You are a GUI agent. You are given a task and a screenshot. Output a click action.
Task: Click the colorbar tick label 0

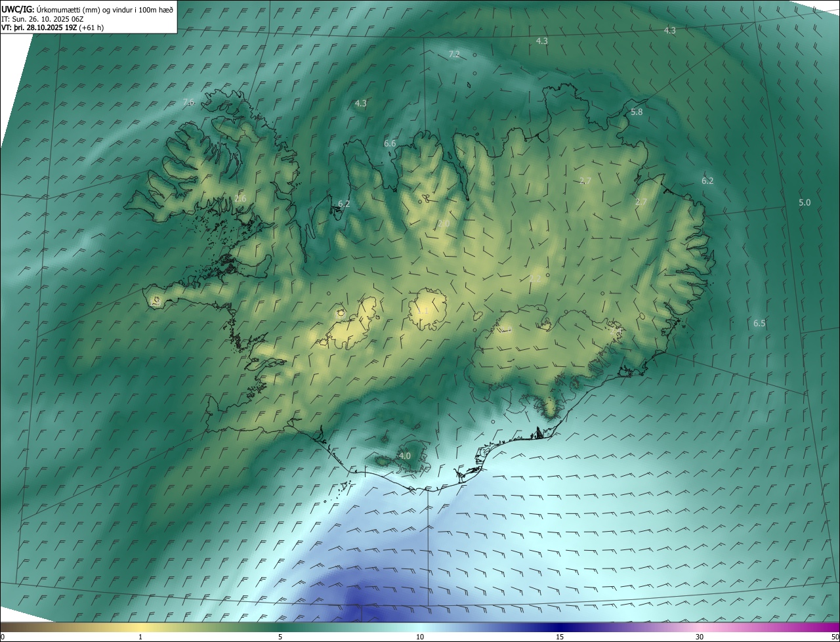pos(3,637)
